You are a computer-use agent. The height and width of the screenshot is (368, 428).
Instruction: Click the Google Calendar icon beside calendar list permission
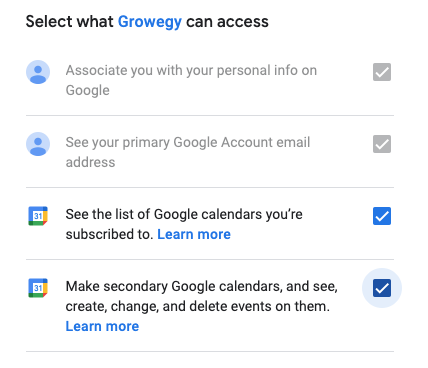coord(38,216)
